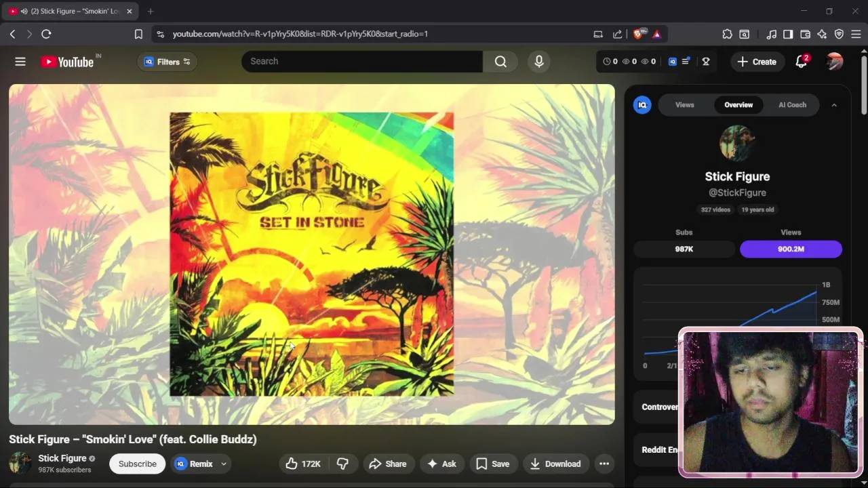Open Stick Figure channel name link
The width and height of the screenshot is (868, 488).
[62, 458]
